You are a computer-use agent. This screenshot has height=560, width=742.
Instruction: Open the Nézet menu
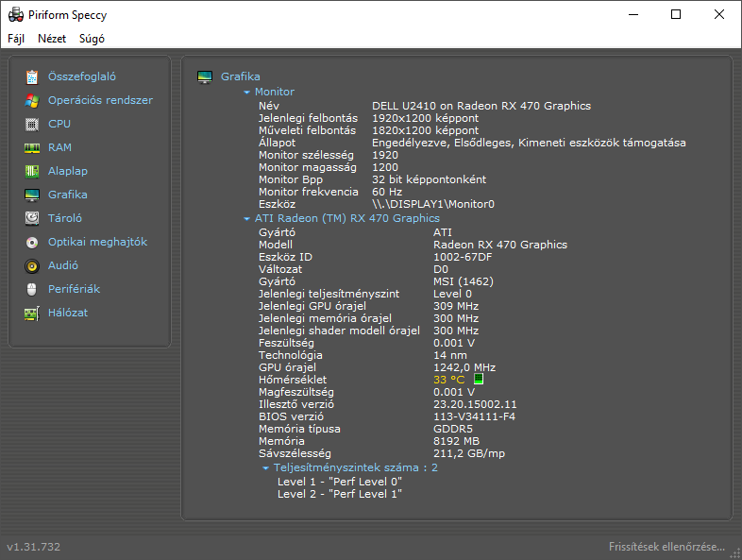pos(52,39)
